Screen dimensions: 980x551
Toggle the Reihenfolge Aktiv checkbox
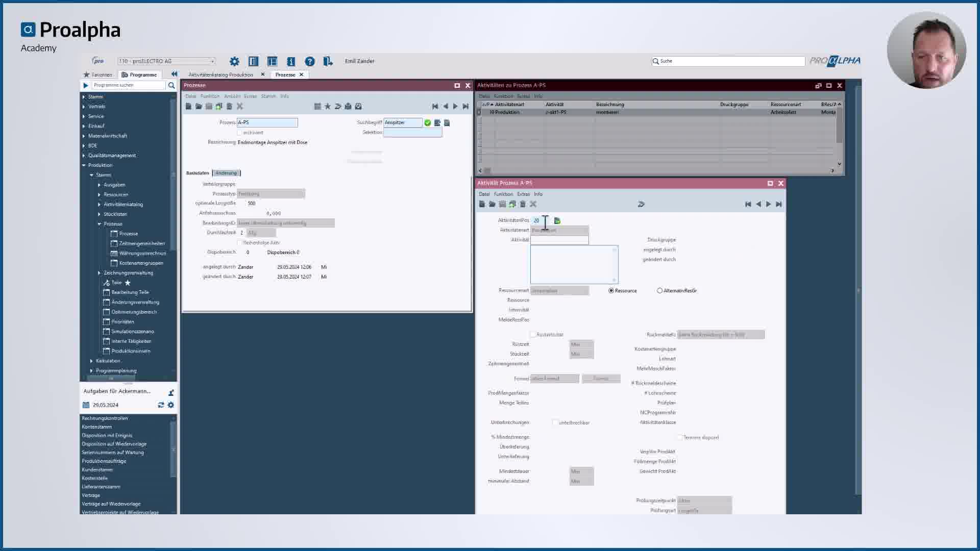tap(239, 242)
